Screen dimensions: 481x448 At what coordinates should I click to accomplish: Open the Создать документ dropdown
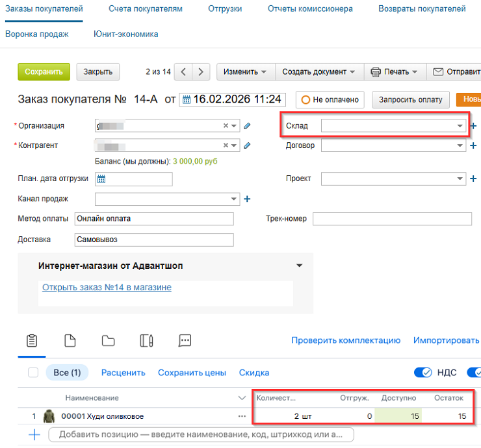pyautogui.click(x=318, y=71)
